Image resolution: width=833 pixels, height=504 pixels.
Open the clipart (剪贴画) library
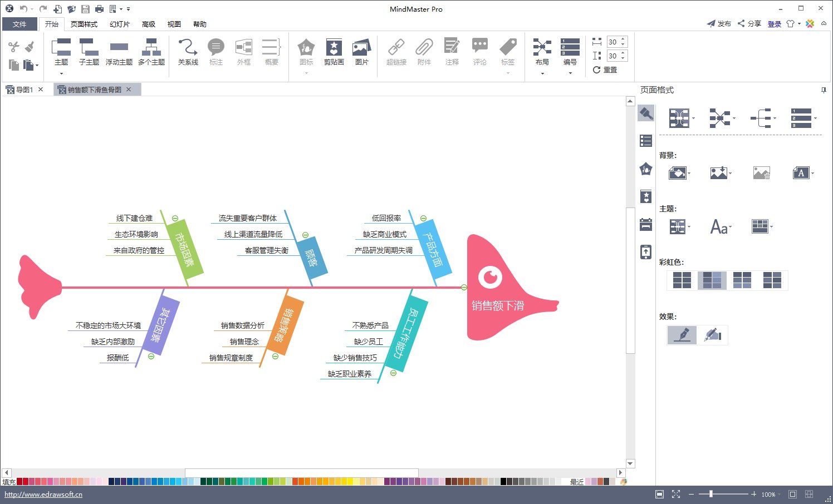[x=334, y=52]
